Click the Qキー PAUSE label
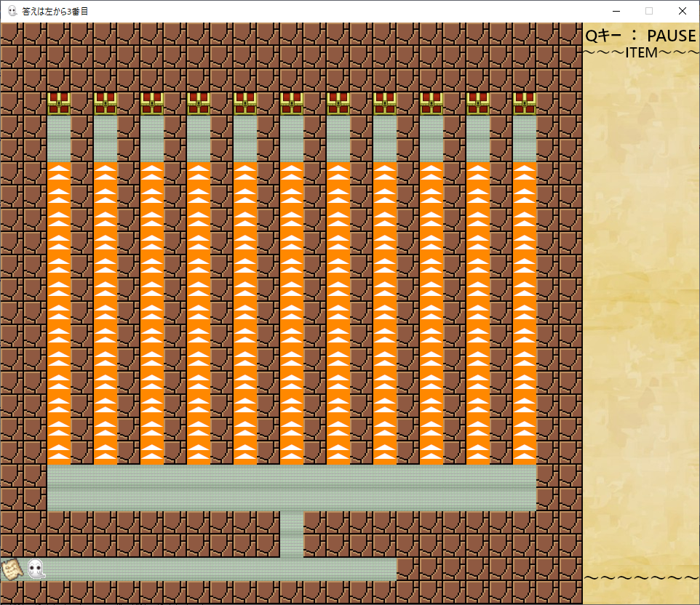Image resolution: width=700 pixels, height=605 pixels. pos(640,36)
